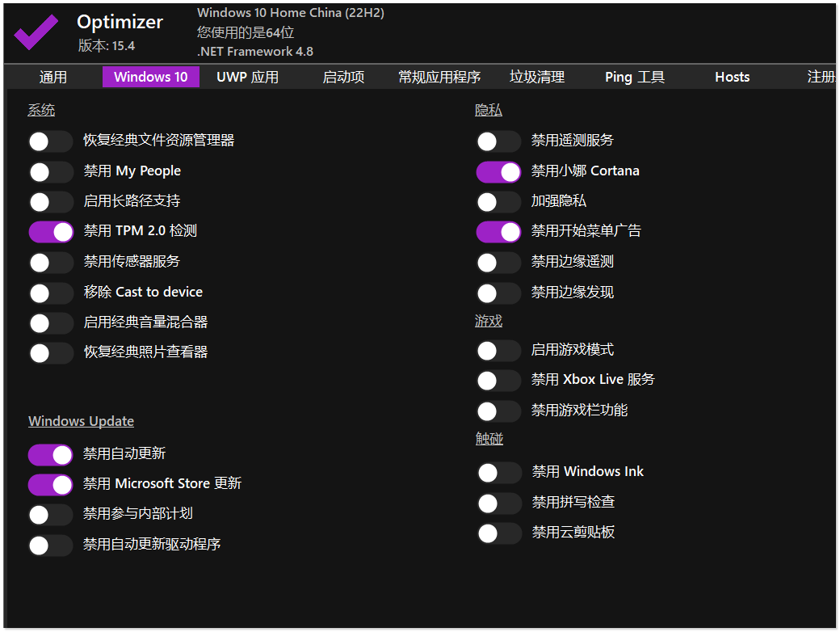Viewport: 840px width, 632px height.
Task: Toggle 禁用 My People
Action: [51, 171]
